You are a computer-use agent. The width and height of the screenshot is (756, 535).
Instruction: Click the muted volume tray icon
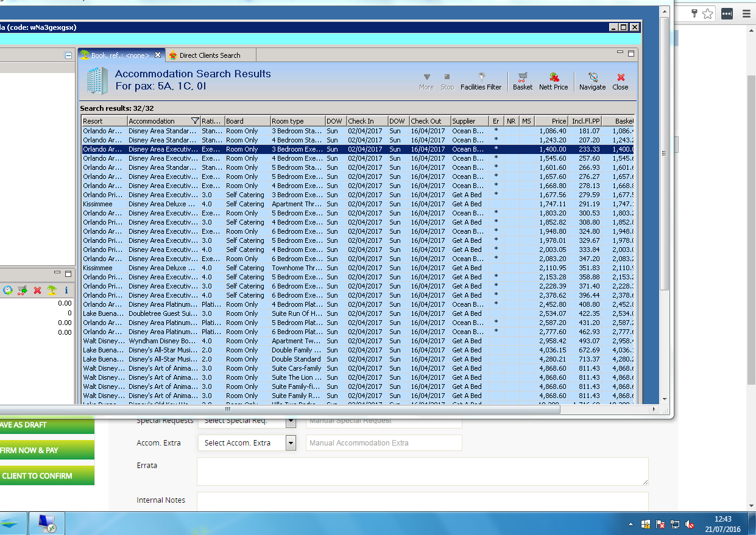[690, 524]
